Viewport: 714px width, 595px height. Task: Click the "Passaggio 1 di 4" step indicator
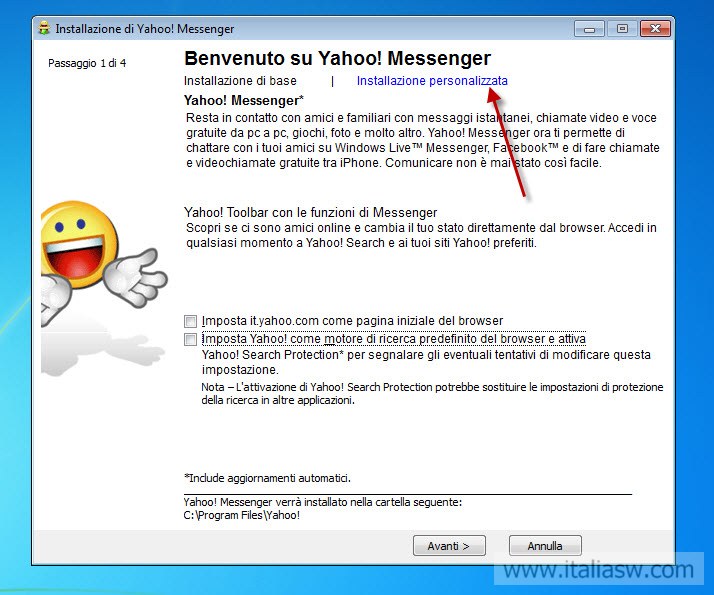tap(87, 63)
